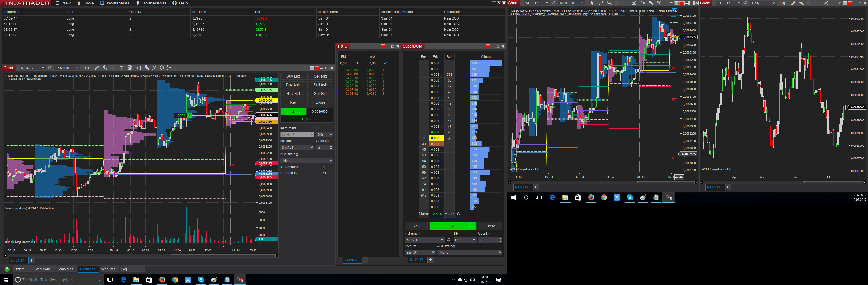Open Data Box icon in 15 Minute chart
The height and width of the screenshot is (285, 868).
pyautogui.click(x=130, y=68)
